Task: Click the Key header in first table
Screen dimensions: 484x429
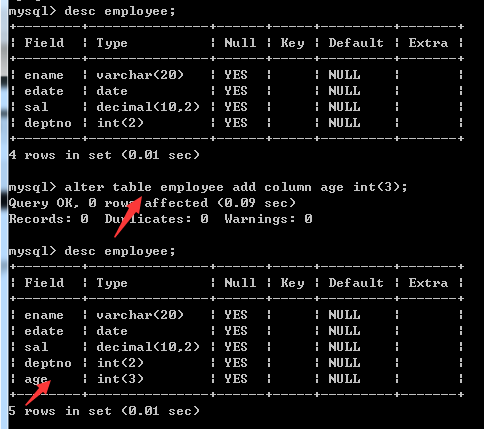Action: [292, 43]
